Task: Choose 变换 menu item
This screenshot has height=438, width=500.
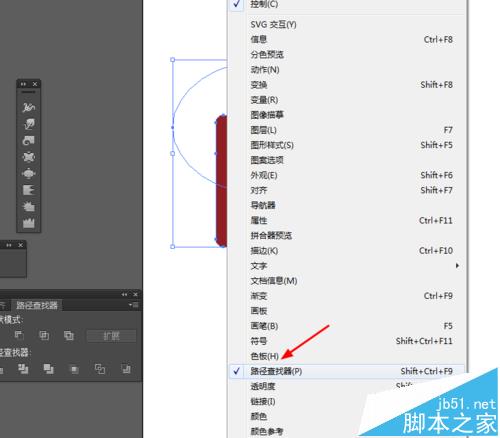Action: point(347,85)
